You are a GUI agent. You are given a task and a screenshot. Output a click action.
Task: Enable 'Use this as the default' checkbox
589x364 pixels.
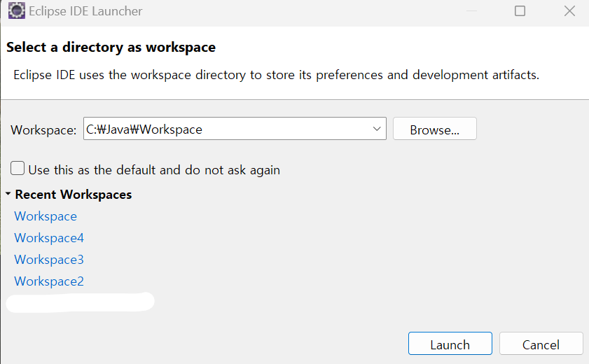click(x=18, y=169)
